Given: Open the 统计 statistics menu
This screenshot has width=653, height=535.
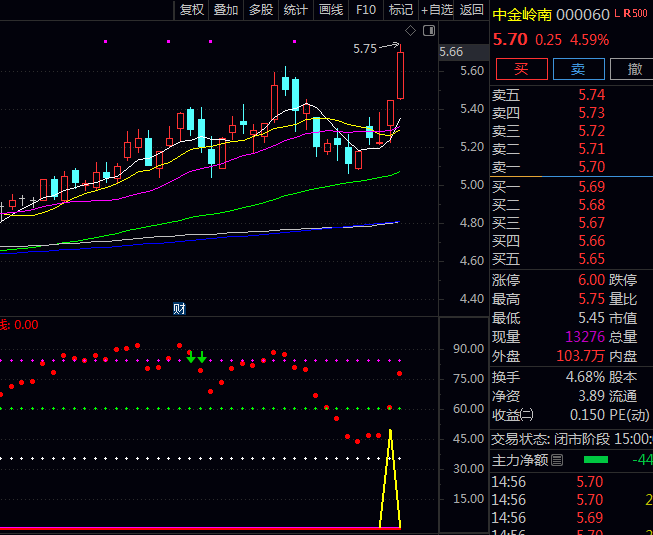Looking at the screenshot, I should coord(295,10).
